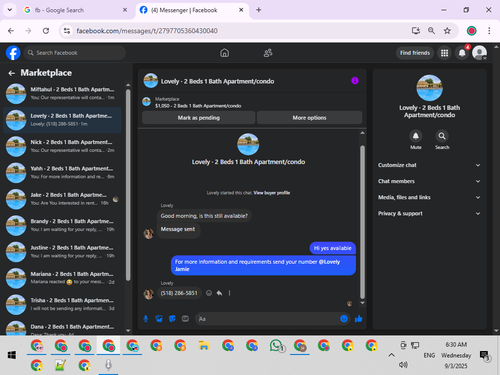Open the Chrome three-dot menu
Viewport: 500px width, 375px height.
(x=489, y=31)
